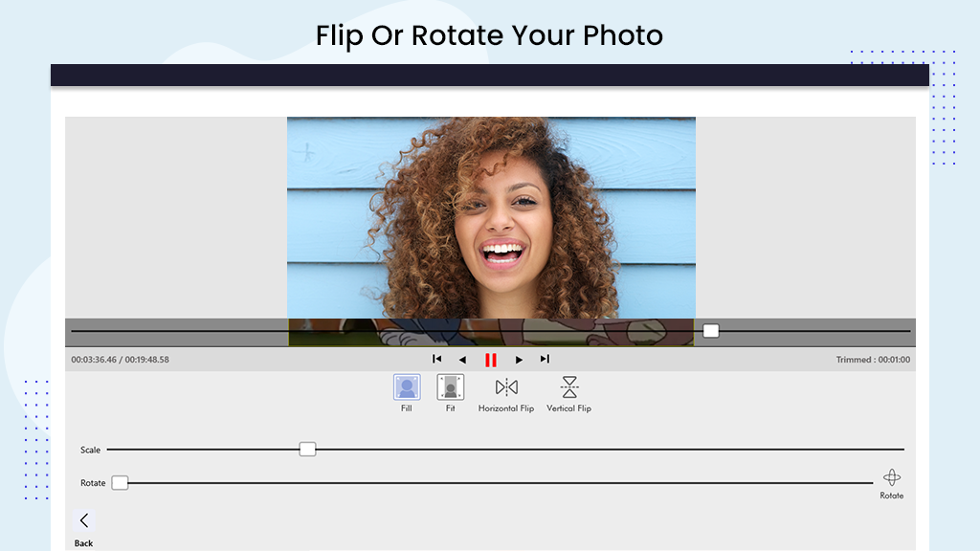Viewport: 980px width, 551px height.
Task: Skip to the end of the video
Action: (x=545, y=360)
